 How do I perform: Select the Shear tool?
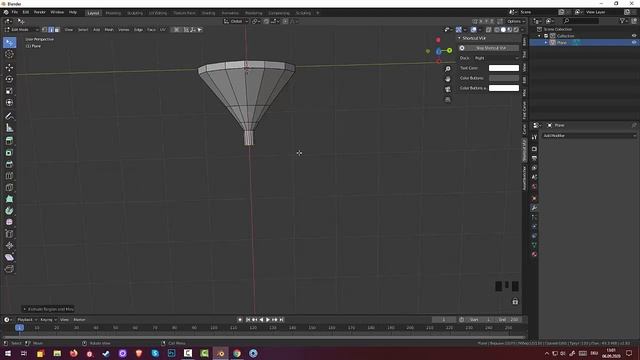click(9, 257)
